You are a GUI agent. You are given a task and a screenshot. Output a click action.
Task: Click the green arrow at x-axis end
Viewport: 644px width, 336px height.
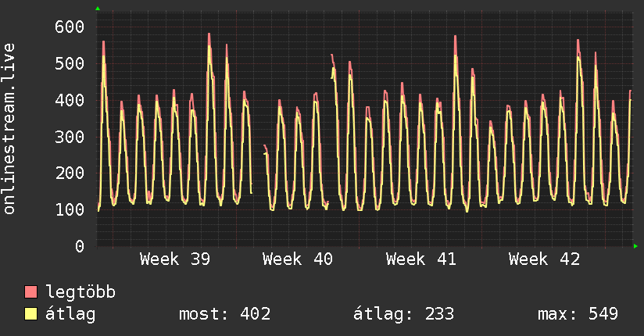(x=635, y=246)
